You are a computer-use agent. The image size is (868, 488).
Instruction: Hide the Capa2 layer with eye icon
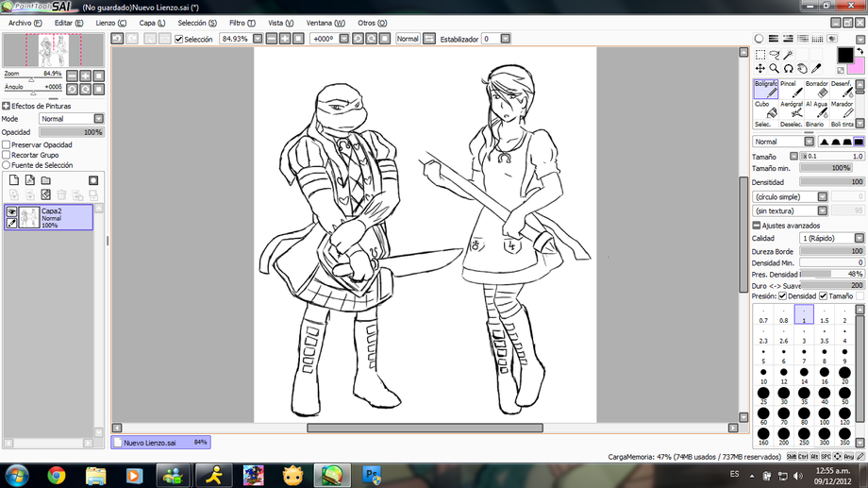(11, 211)
